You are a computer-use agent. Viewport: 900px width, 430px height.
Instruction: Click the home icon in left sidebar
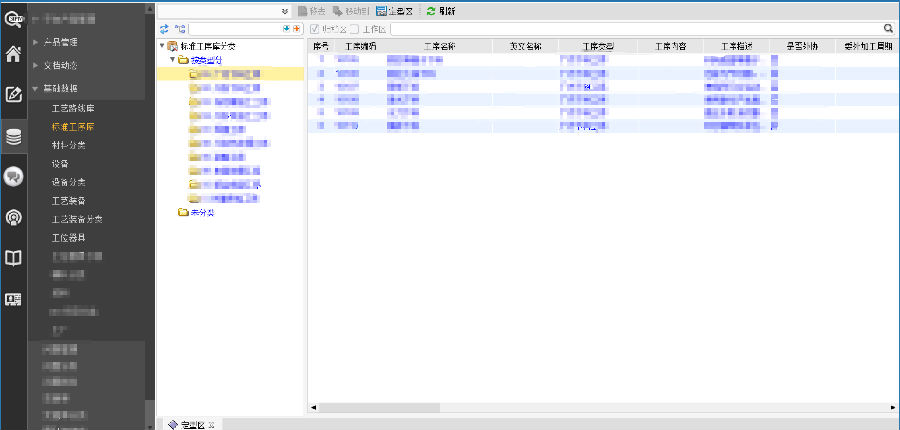point(13,54)
